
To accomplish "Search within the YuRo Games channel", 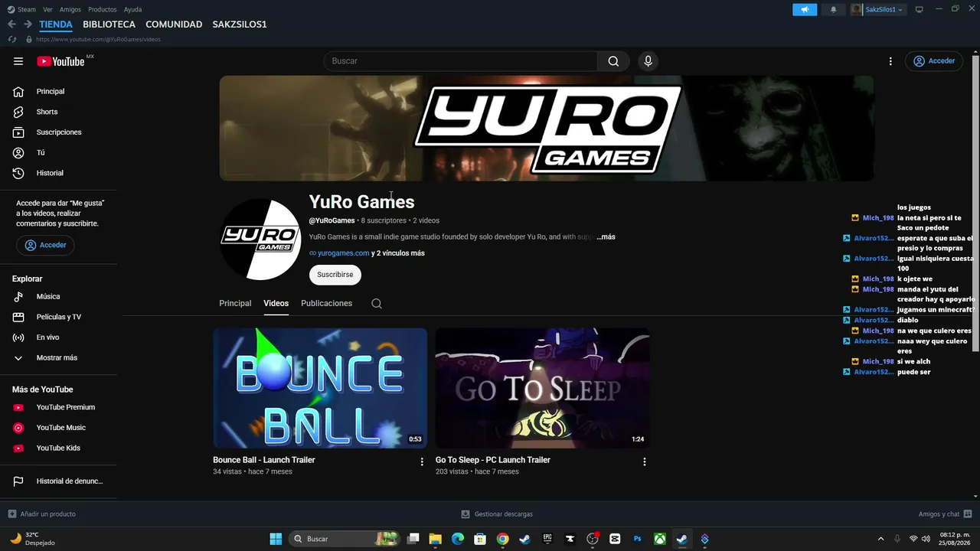I will (377, 304).
